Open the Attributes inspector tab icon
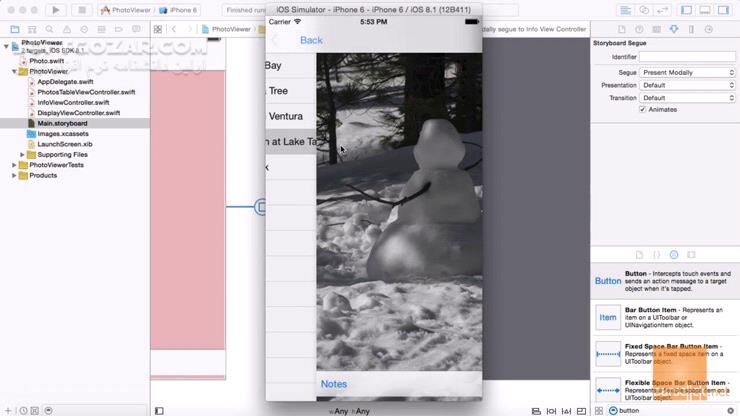 (673, 29)
